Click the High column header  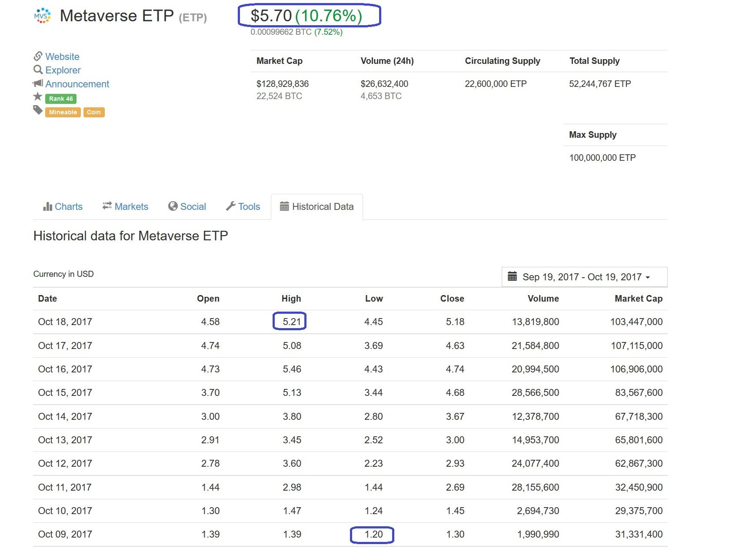click(291, 299)
